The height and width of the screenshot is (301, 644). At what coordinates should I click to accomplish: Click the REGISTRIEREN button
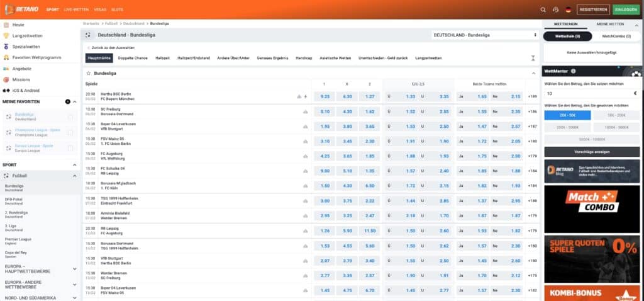[593, 9]
